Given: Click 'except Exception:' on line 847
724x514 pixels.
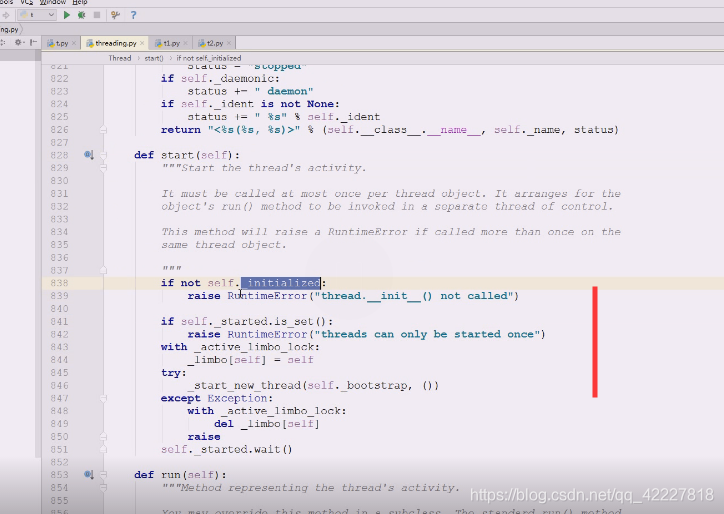Looking at the screenshot, I should tap(217, 398).
